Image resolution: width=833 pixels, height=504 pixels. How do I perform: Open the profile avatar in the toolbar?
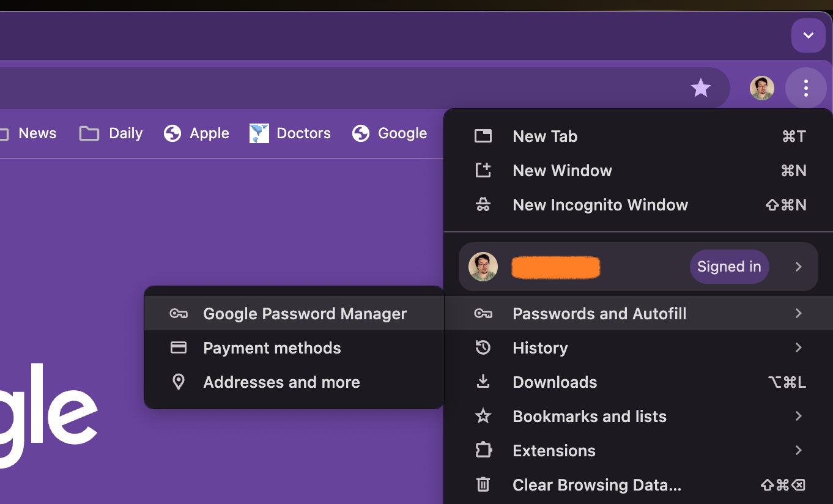coord(762,88)
